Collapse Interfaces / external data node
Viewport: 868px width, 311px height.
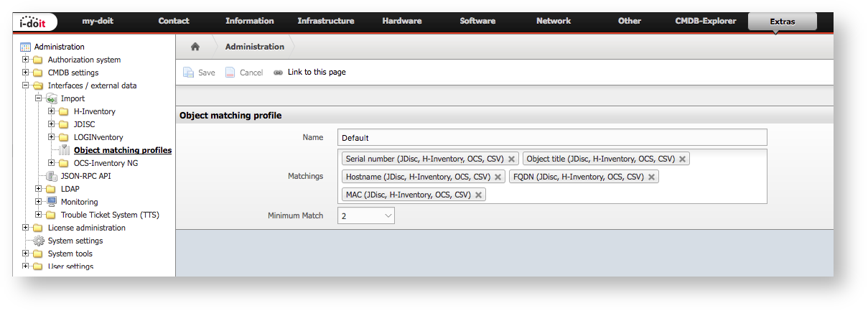tap(26, 85)
